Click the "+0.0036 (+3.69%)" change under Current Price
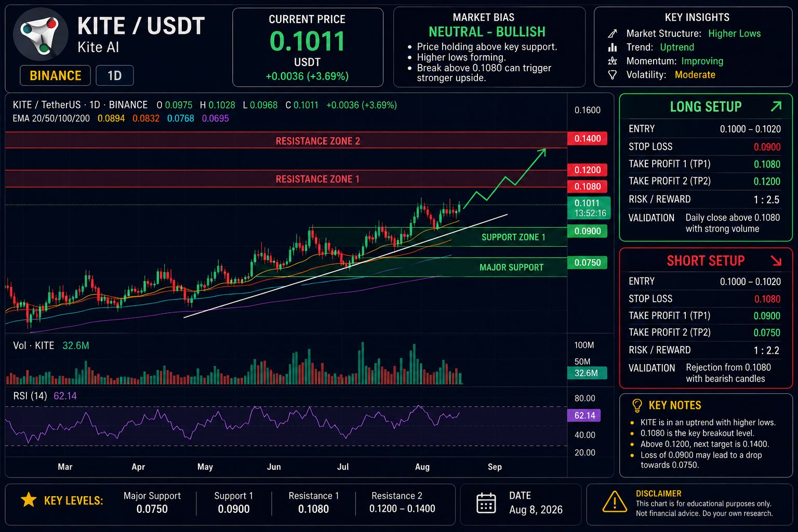Image resolution: width=798 pixels, height=532 pixels. tap(307, 76)
